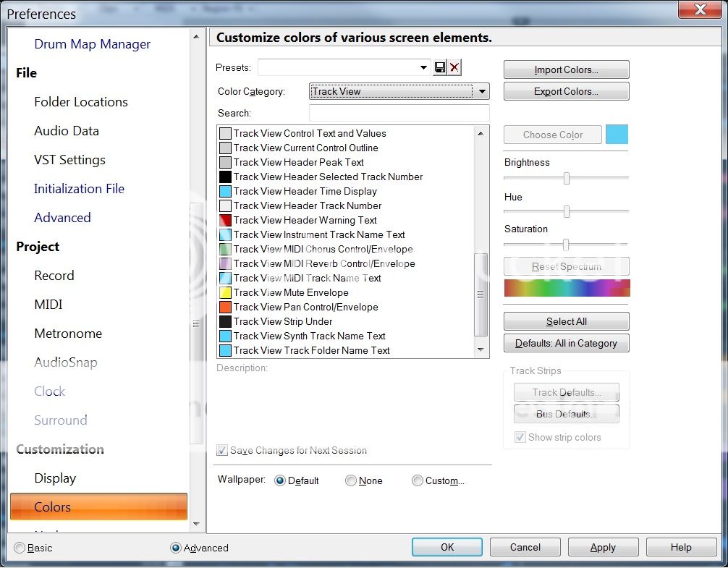Select the Track View Mute Envelope yellow swatch
The image size is (728, 568).
(x=225, y=293)
